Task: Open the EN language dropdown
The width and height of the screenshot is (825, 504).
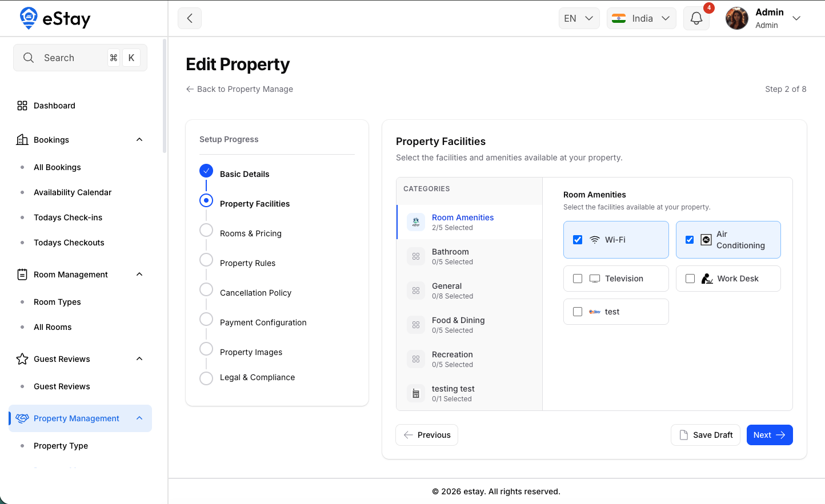Action: pyautogui.click(x=579, y=18)
